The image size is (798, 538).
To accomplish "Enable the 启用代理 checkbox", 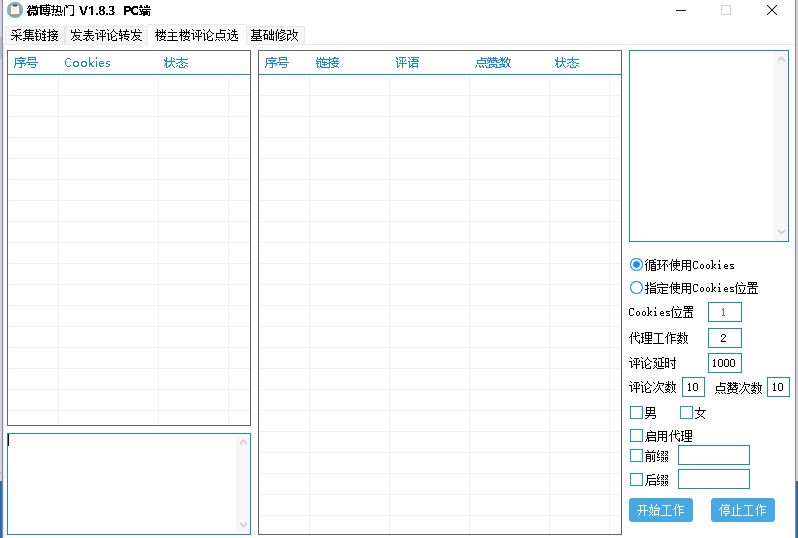I will 637,435.
